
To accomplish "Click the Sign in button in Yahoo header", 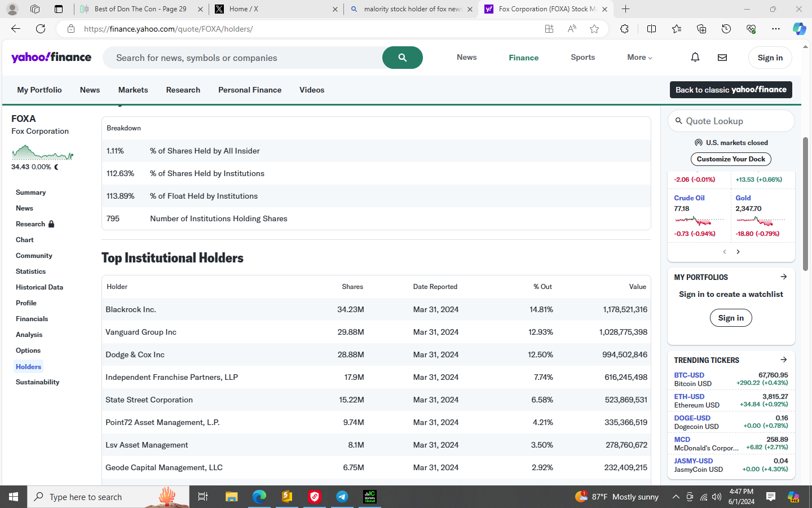I will click(770, 58).
